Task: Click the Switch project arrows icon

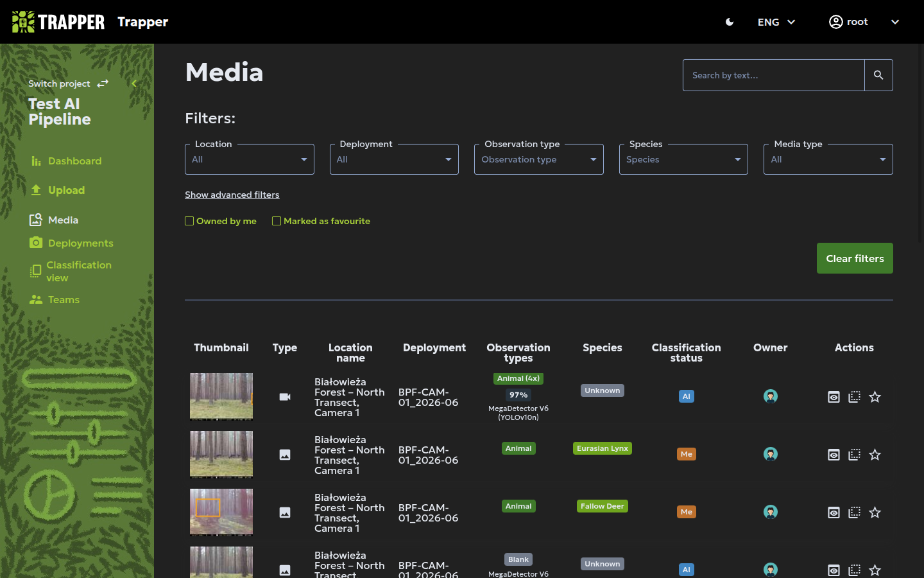Action: point(103,83)
